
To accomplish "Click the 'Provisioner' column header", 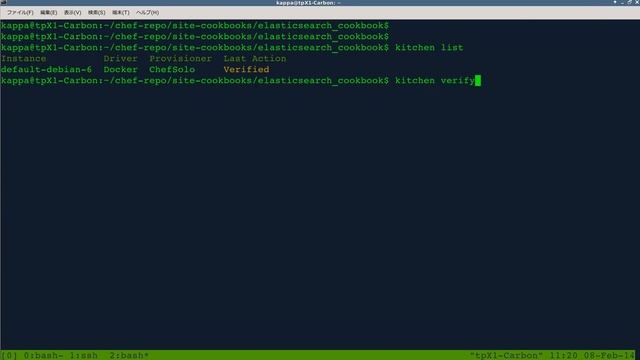I will [x=180, y=58].
